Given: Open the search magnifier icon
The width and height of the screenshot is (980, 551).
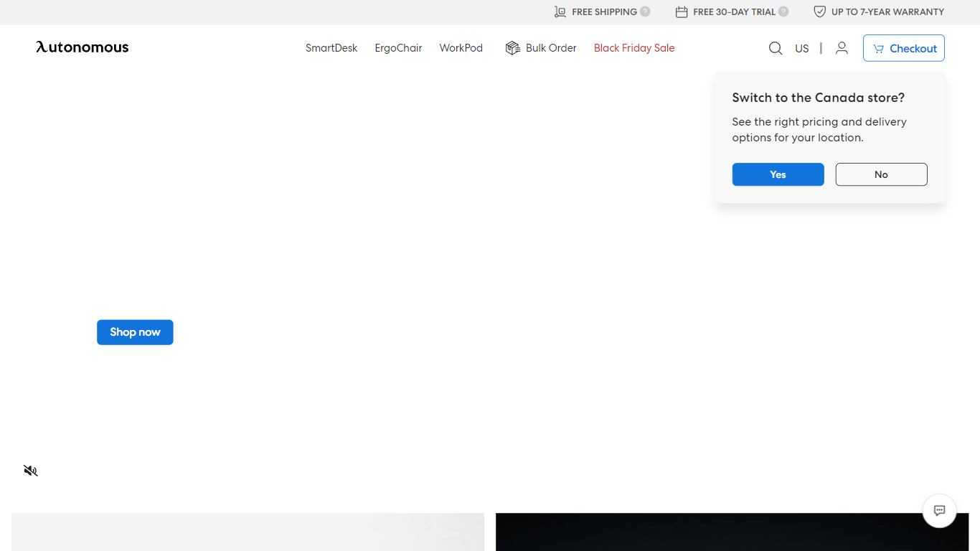Looking at the screenshot, I should coord(776,48).
